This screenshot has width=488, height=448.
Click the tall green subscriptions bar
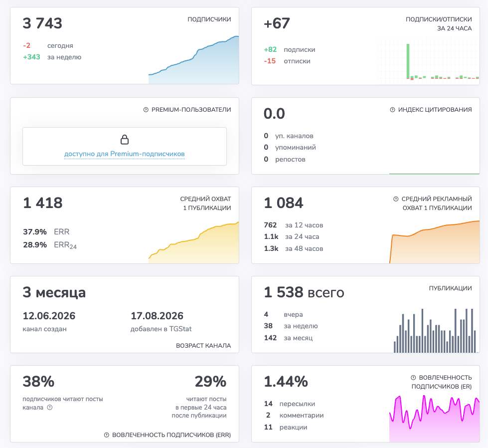tap(408, 61)
